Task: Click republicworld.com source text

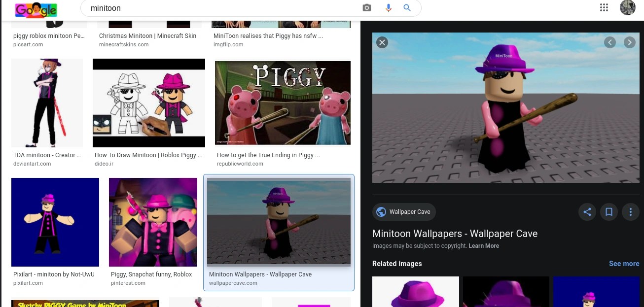Action: 240,164
